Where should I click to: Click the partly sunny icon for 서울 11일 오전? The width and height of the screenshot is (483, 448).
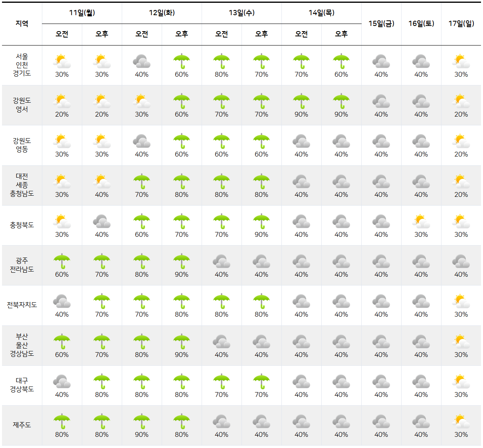pos(62,61)
